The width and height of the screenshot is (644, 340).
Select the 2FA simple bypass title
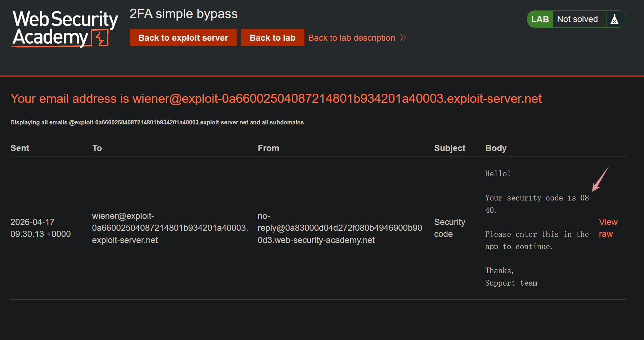pyautogui.click(x=184, y=14)
